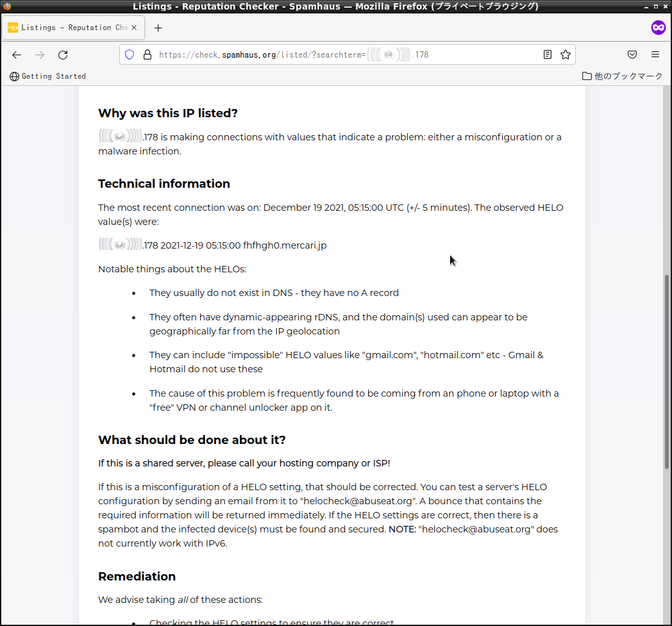Click the shared server hosting company line
The image size is (672, 626).
coord(244,463)
